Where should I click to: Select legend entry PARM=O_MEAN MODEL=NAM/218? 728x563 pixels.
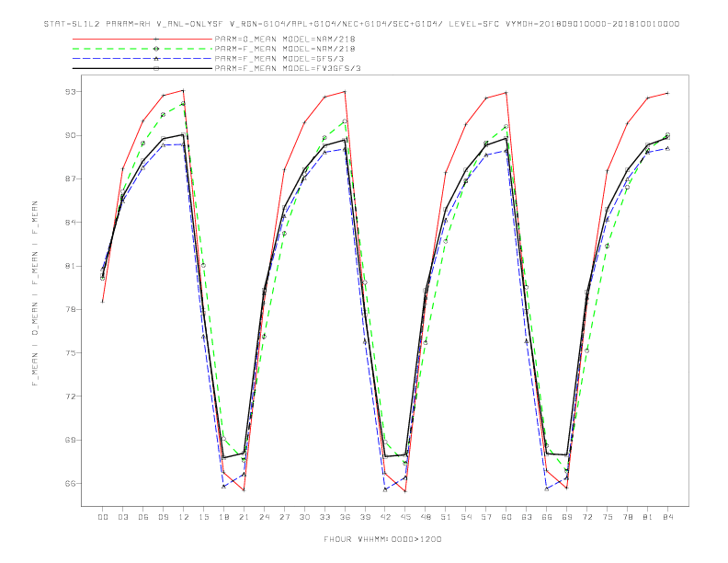coord(285,39)
